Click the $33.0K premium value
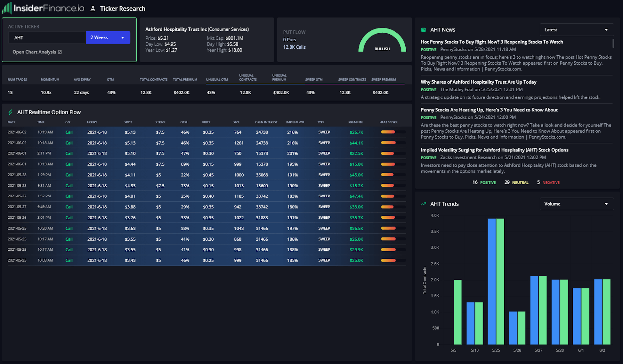 (356, 207)
